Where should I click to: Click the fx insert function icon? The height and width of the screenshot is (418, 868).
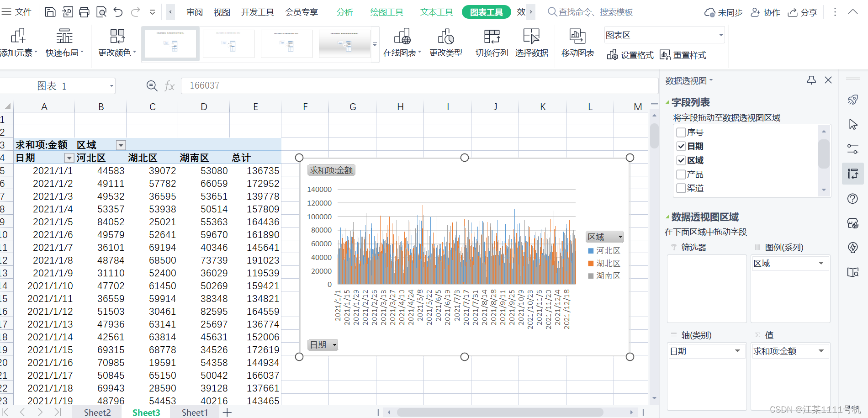point(169,86)
